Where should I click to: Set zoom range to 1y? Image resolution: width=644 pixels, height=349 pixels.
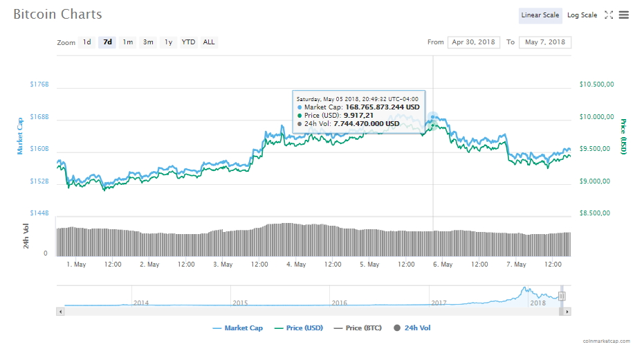pos(168,42)
